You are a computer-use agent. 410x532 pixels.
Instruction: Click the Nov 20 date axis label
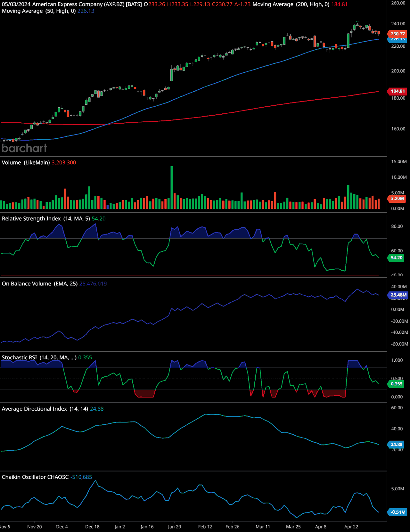point(35,527)
